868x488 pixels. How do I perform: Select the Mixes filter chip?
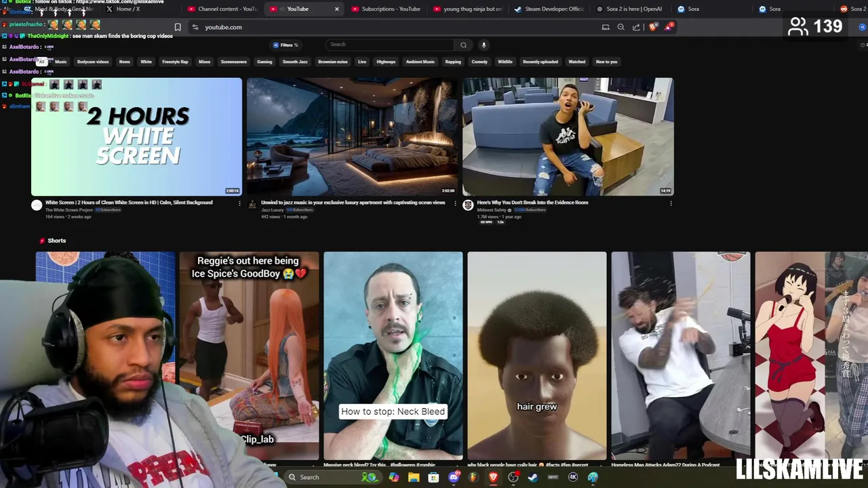204,62
